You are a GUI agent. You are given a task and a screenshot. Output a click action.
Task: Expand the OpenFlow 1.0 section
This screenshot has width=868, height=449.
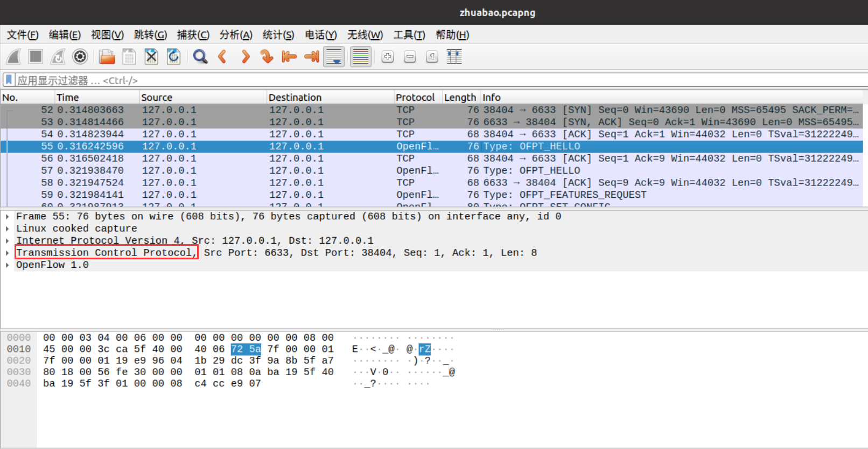8,265
